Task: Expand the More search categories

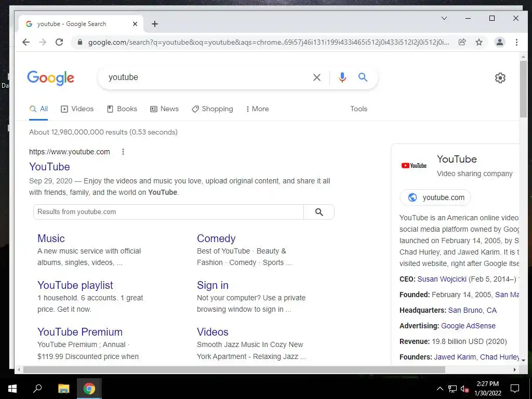Action: pyautogui.click(x=257, y=109)
